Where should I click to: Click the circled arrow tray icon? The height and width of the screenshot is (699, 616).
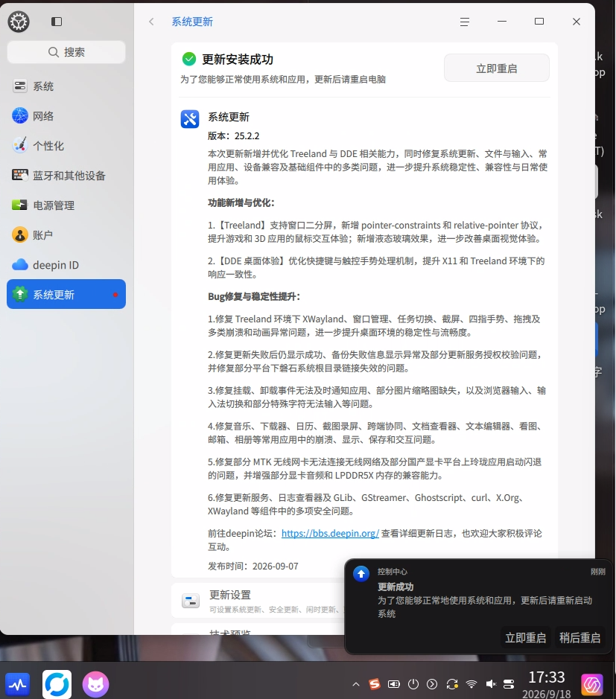432,684
